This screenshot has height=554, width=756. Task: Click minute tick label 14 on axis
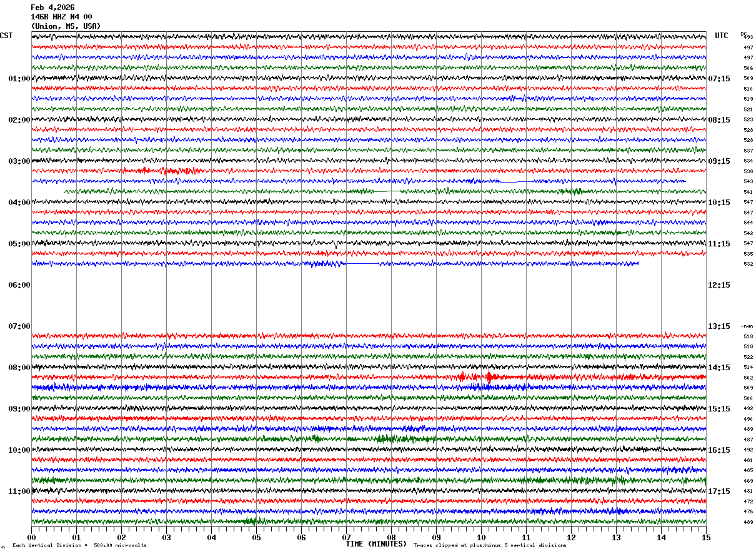tap(661, 537)
